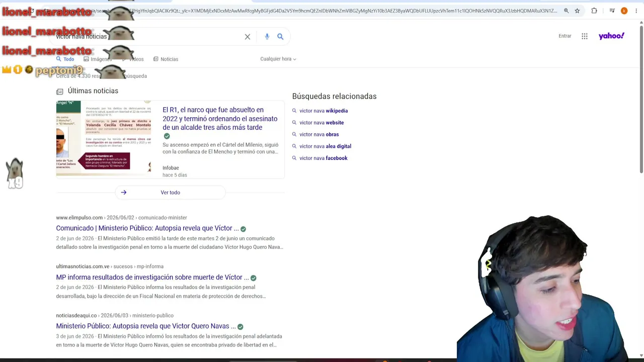This screenshot has height=362, width=644.
Task: Open the Yahoo apps grid
Action: [x=585, y=36]
